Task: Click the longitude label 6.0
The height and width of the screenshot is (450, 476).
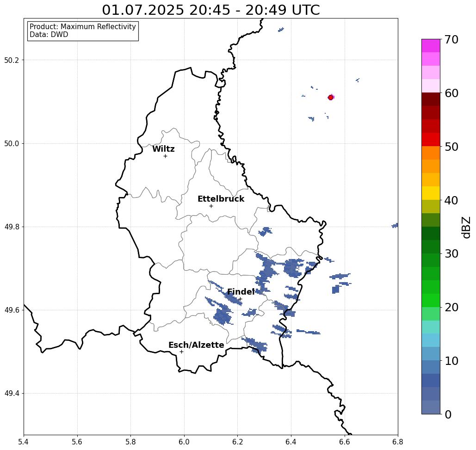Action: pos(184,442)
